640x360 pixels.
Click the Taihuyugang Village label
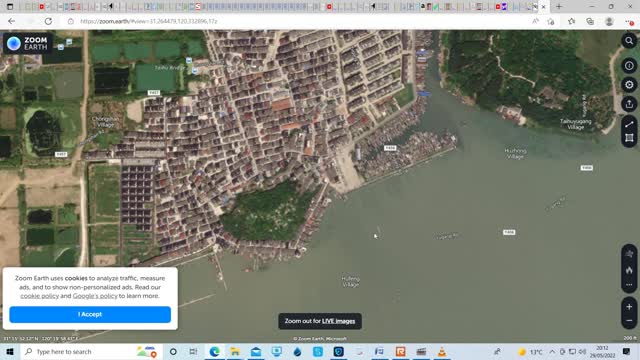tap(576, 124)
